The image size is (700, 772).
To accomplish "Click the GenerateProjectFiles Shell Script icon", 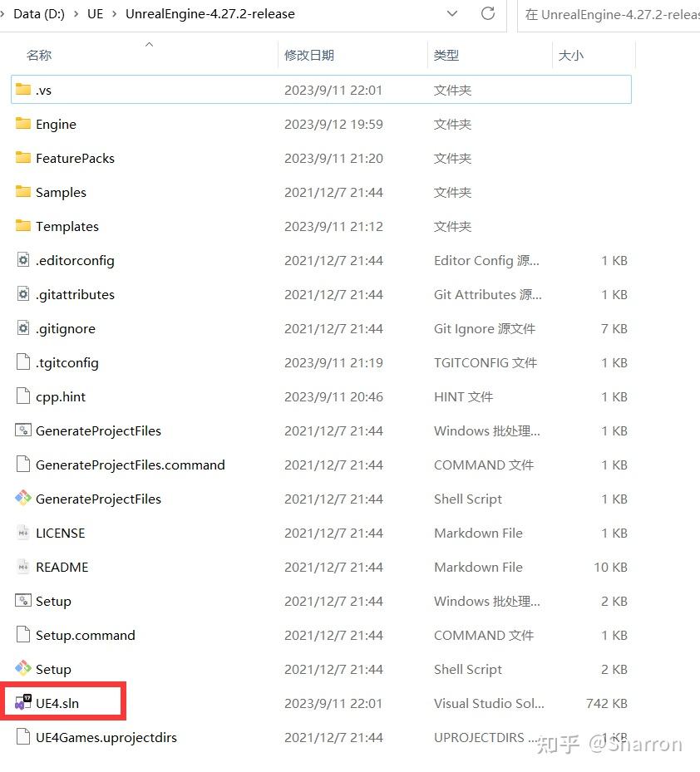I will pos(23,498).
